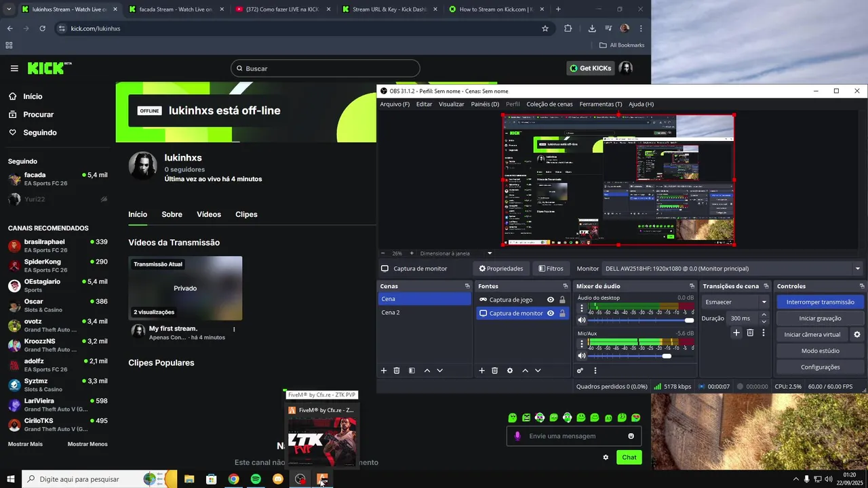The image size is (868, 488).
Task: Add a new scene in Cenas panel
Action: point(384,371)
